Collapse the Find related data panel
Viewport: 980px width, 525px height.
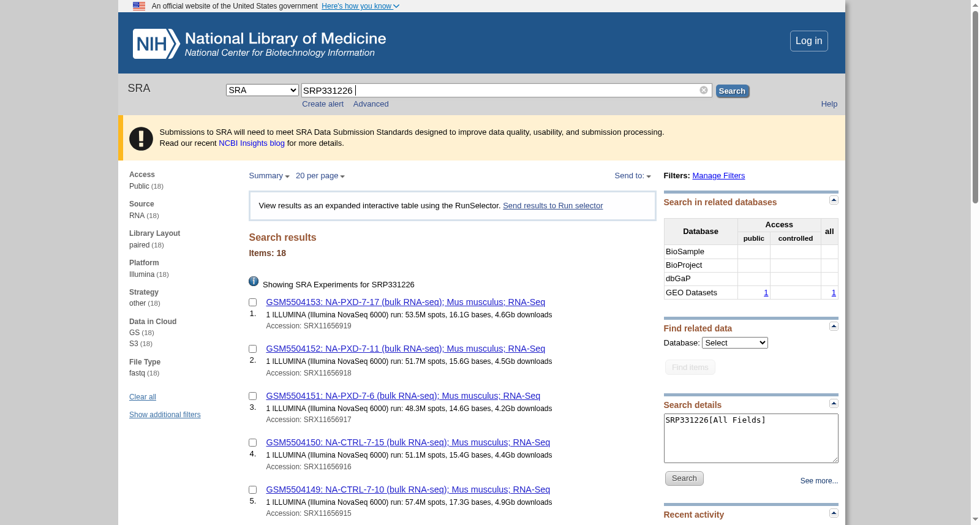[834, 327]
